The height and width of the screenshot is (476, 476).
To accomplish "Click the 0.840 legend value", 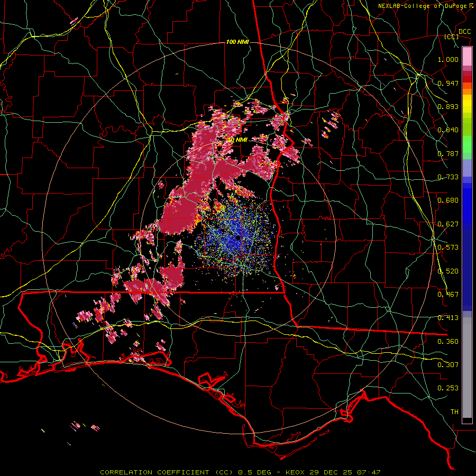I will pos(448,130).
